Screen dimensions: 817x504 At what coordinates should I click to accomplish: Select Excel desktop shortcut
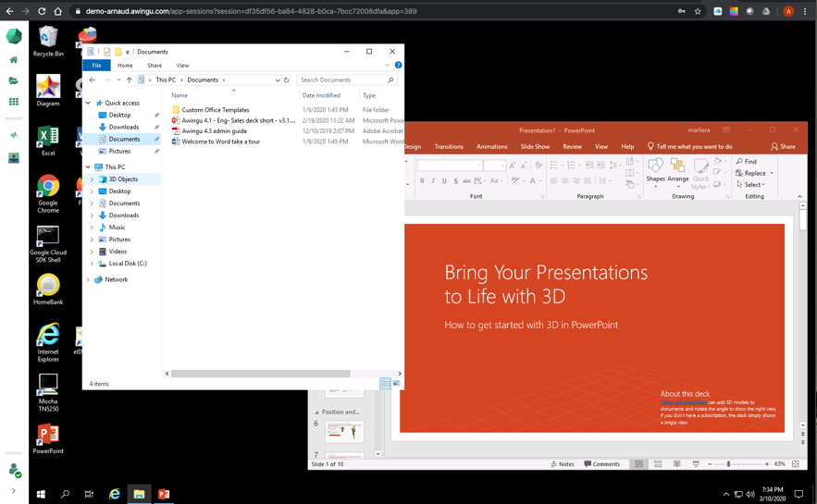click(x=48, y=141)
